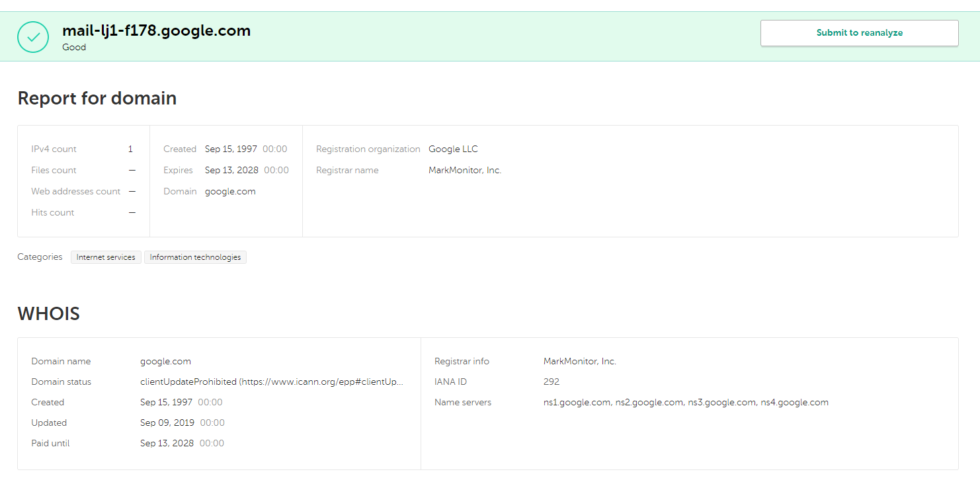
Task: Select the Information technologies category tag
Action: click(195, 257)
